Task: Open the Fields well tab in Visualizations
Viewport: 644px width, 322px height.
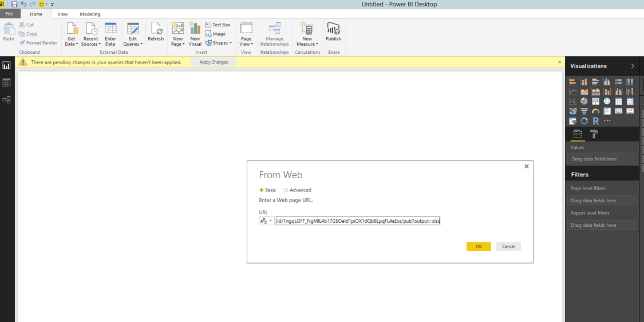Action: click(x=578, y=134)
